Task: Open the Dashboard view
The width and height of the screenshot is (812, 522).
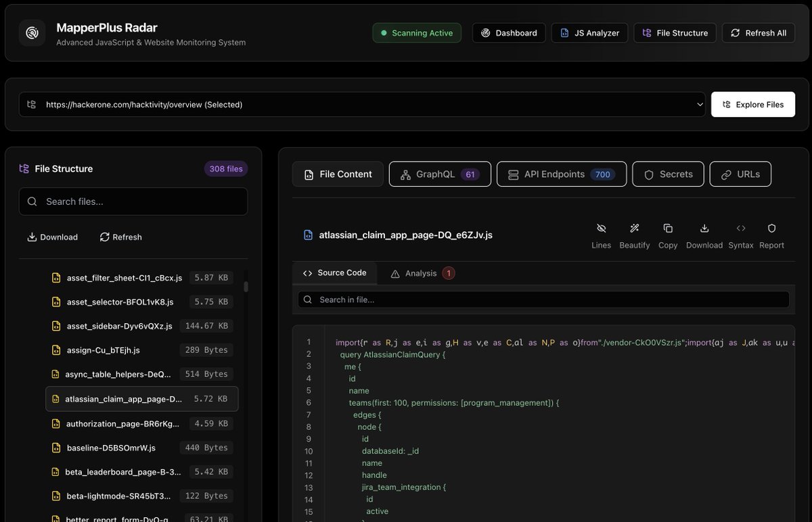Action: pos(509,32)
